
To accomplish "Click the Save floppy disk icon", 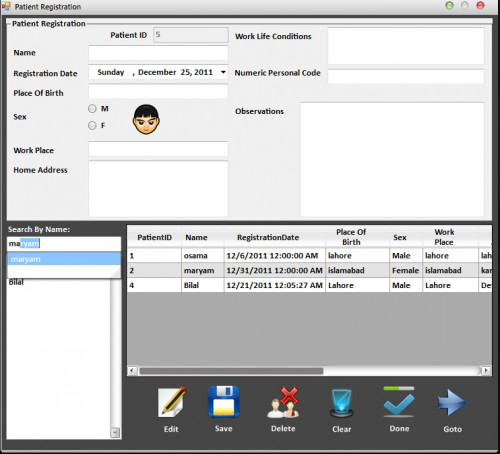I will coord(224,402).
